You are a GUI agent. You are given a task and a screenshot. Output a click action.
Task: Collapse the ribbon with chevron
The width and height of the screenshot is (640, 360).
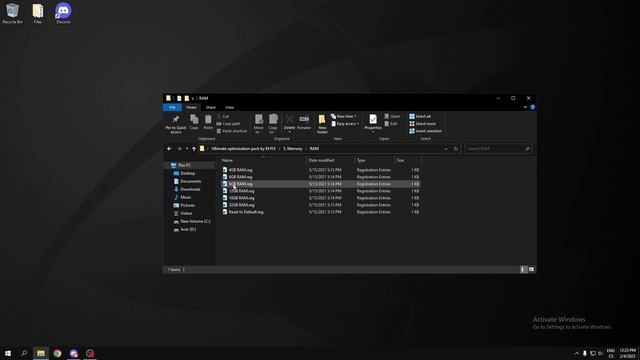point(525,107)
